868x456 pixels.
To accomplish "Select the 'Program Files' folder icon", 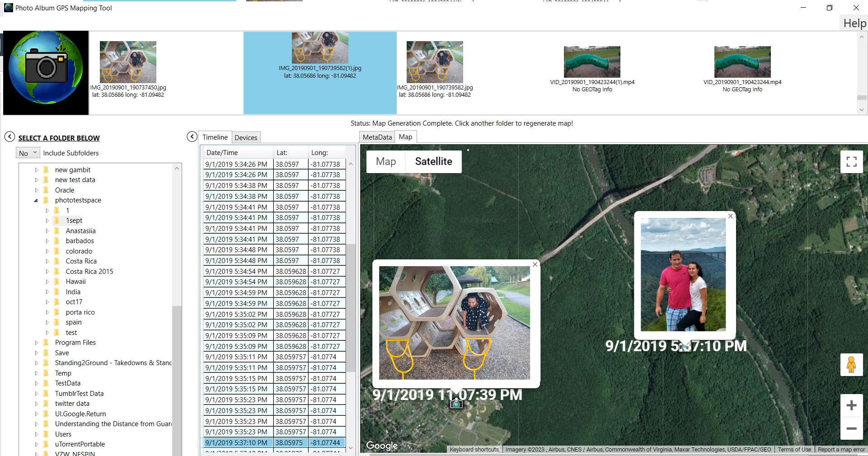I will tap(46, 343).
